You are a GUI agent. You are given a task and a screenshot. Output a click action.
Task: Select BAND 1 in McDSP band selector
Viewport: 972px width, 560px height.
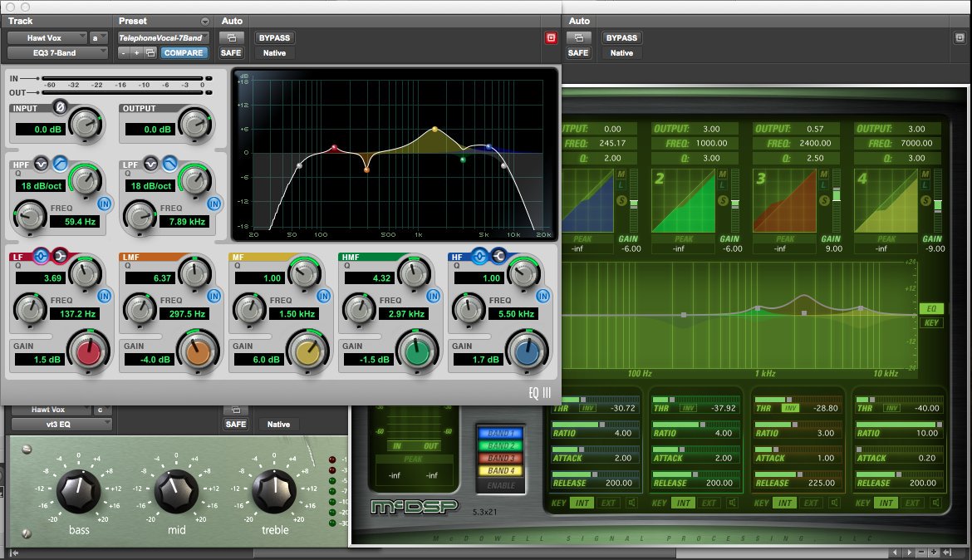[x=501, y=434]
